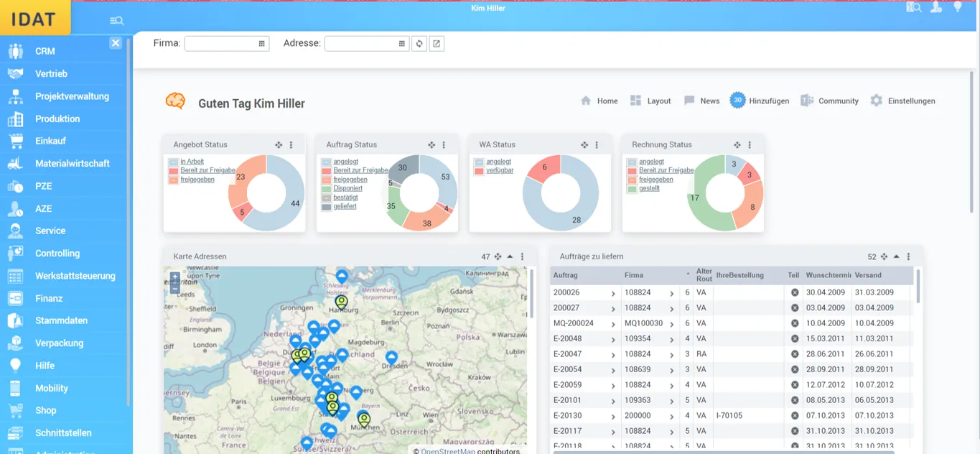This screenshot has width=980, height=454.
Task: Collapse the Aufträge zu liefern widget arrow
Action: coord(896,256)
